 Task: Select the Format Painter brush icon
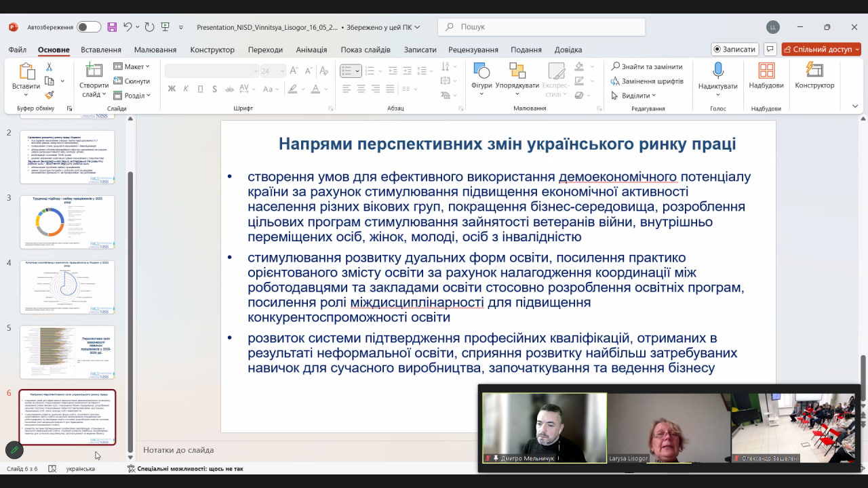49,96
